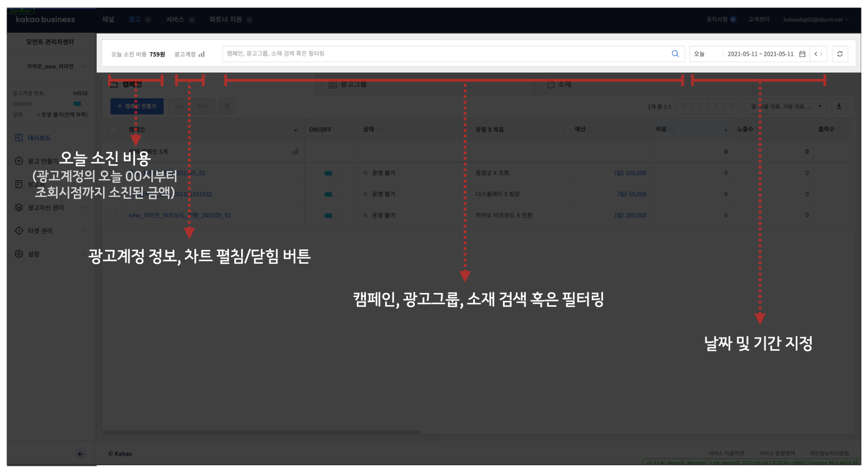Sort by 비용 column down arrow

pyautogui.click(x=726, y=129)
